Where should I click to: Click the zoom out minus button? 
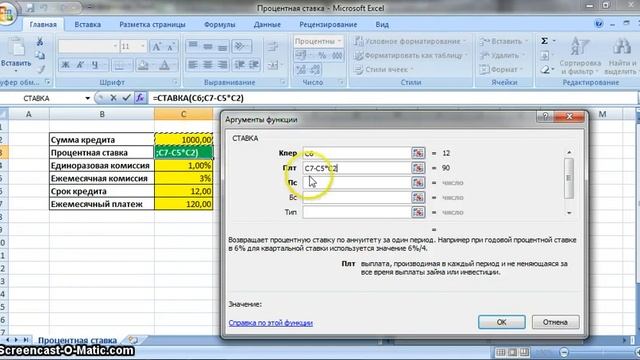tap(564, 352)
